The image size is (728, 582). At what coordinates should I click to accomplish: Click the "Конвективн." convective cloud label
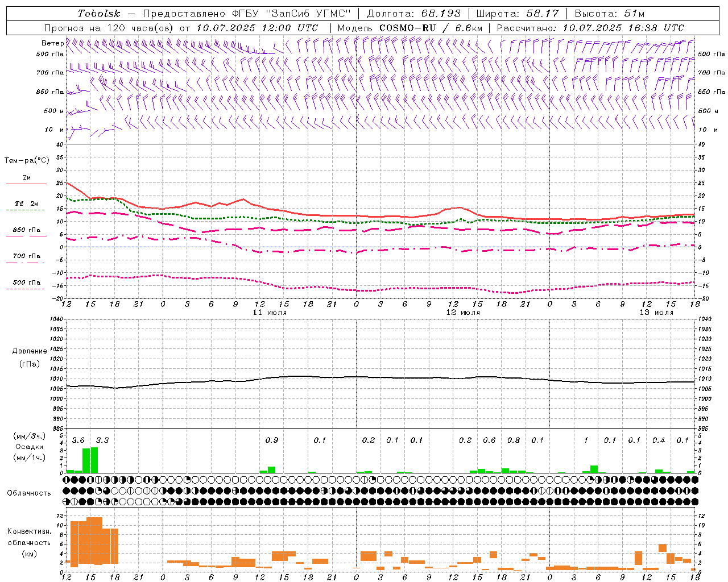[x=30, y=531]
